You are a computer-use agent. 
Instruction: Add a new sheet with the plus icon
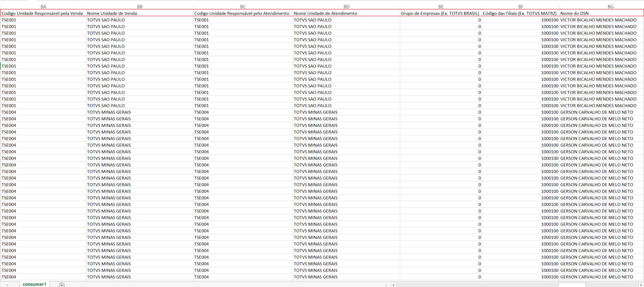(62, 285)
